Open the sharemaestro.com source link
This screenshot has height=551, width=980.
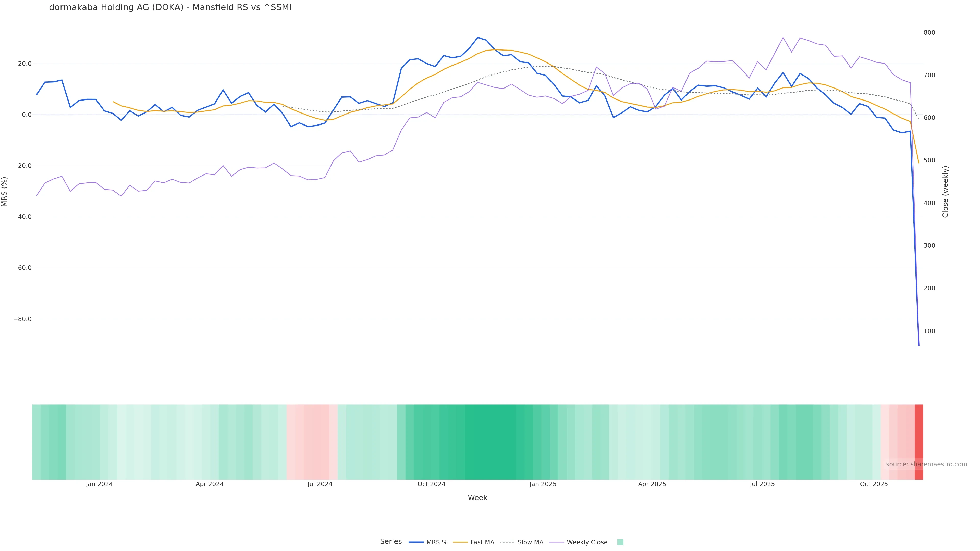pos(926,464)
